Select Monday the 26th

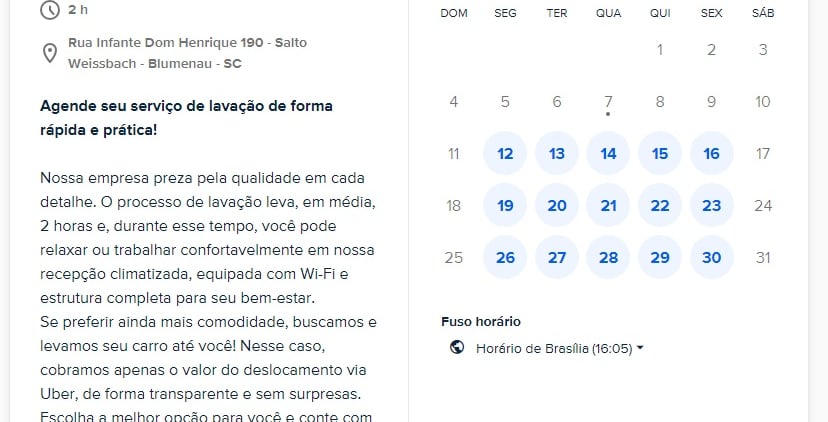pos(505,257)
